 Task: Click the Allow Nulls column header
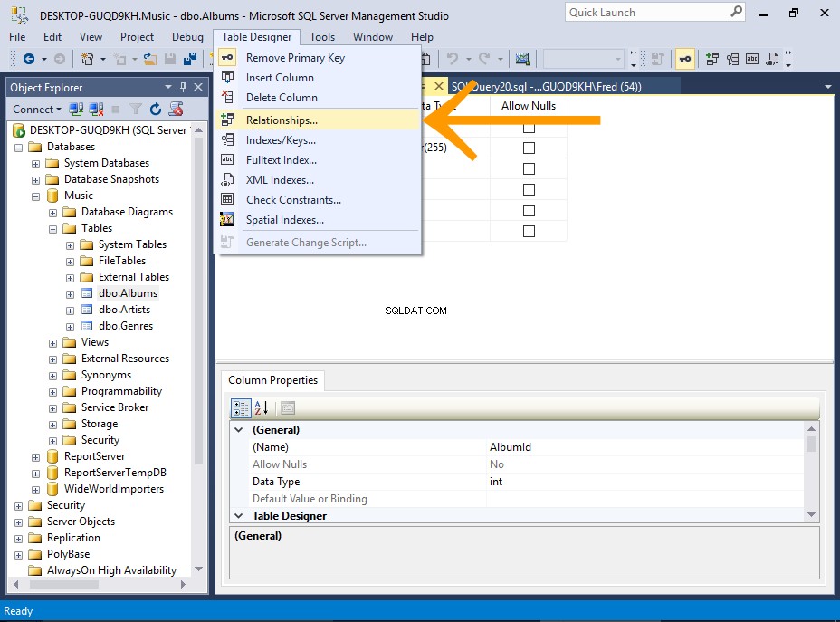click(529, 106)
